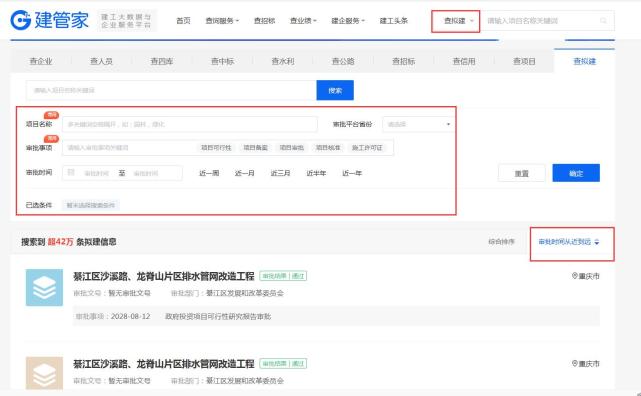This screenshot has width=641, height=396.
Task: Click the main search field left of 搜索
Action: pos(171,90)
